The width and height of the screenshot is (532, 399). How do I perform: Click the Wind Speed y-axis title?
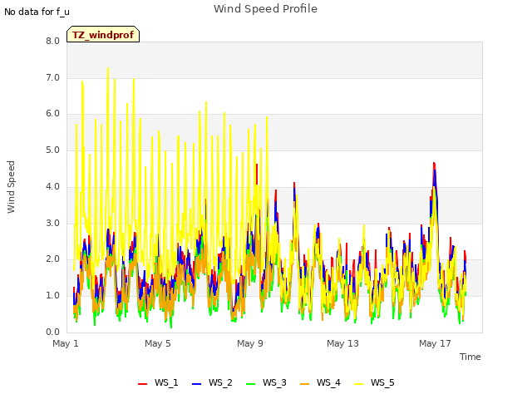click(x=11, y=187)
